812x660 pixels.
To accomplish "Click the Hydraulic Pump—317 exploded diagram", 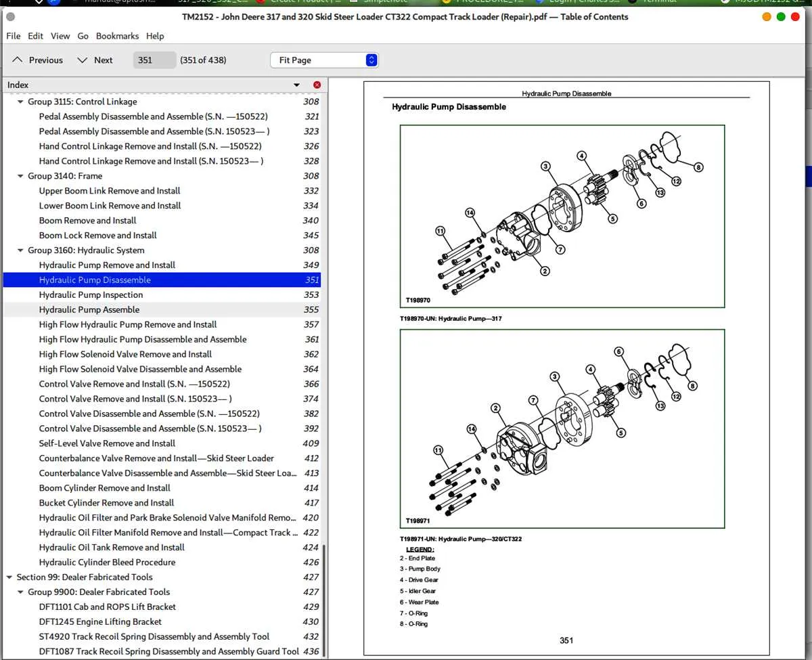I will click(562, 217).
